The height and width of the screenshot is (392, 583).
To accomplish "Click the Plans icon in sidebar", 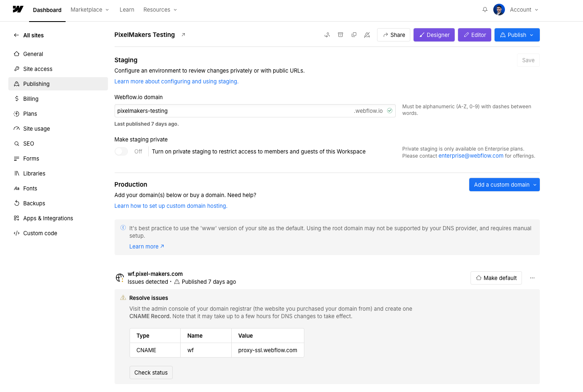I will coord(17,114).
